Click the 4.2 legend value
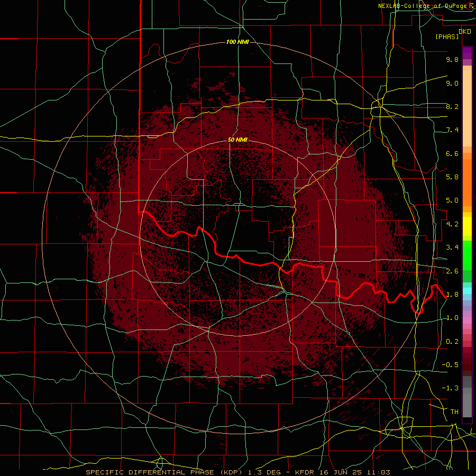 click(x=452, y=224)
